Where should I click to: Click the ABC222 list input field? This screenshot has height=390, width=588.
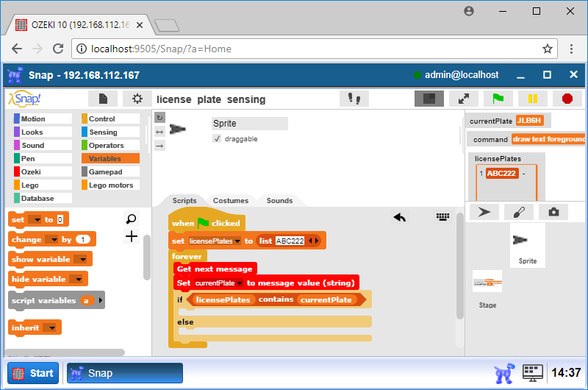coord(290,241)
